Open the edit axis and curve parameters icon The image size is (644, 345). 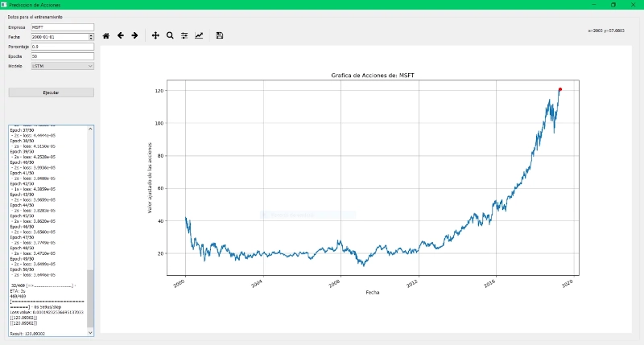coord(199,35)
